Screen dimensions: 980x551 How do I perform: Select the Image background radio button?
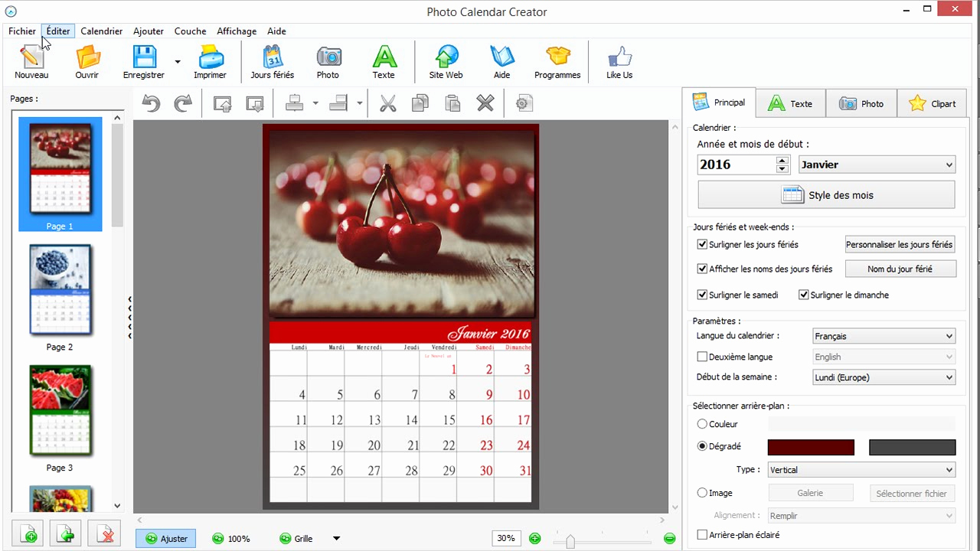coord(702,493)
